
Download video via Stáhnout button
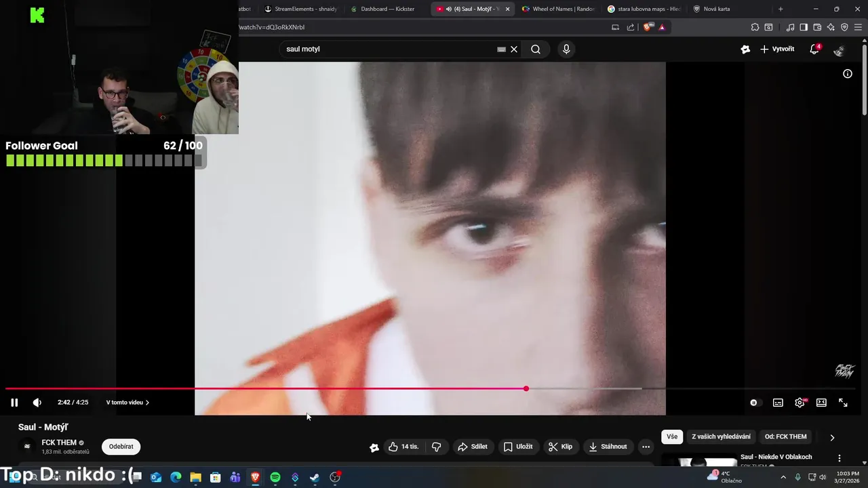(x=608, y=447)
